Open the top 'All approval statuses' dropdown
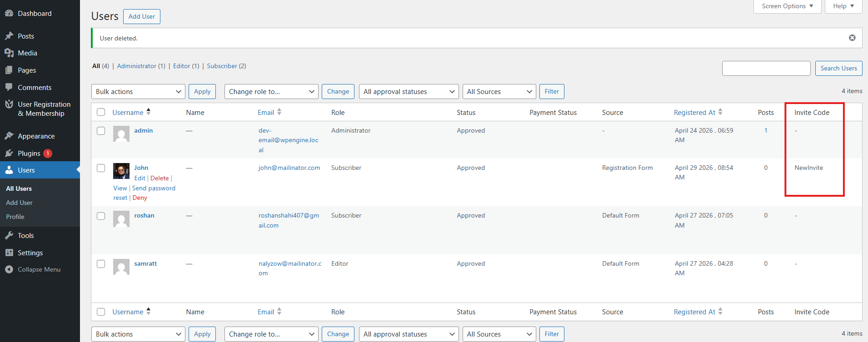The height and width of the screenshot is (342, 868). pyautogui.click(x=409, y=91)
